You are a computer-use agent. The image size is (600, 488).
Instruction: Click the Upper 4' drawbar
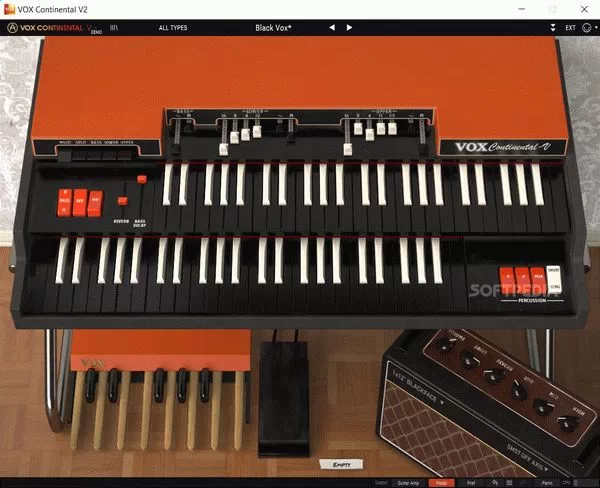click(370, 134)
